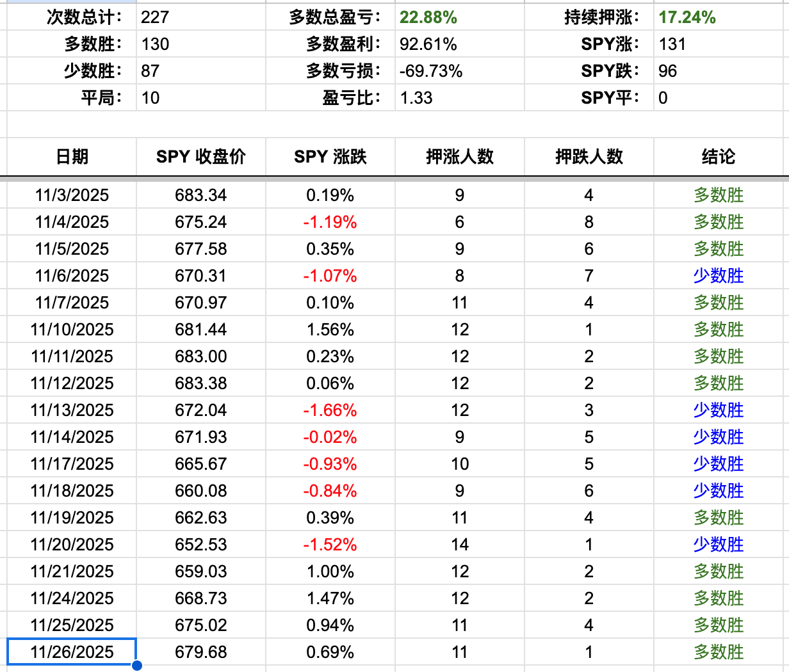The image size is (789, 672).
Task: Select the closing price 652.53 on 11/20/2025
Action: (200, 545)
